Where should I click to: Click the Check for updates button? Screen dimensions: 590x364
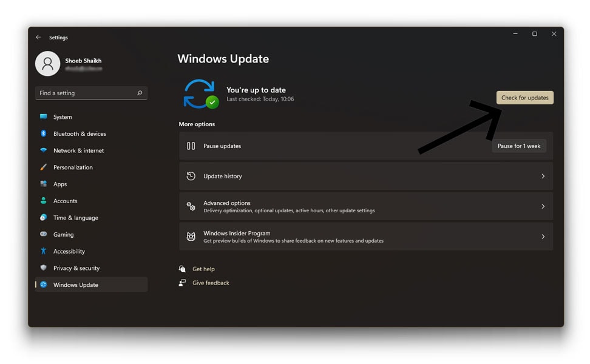(524, 98)
